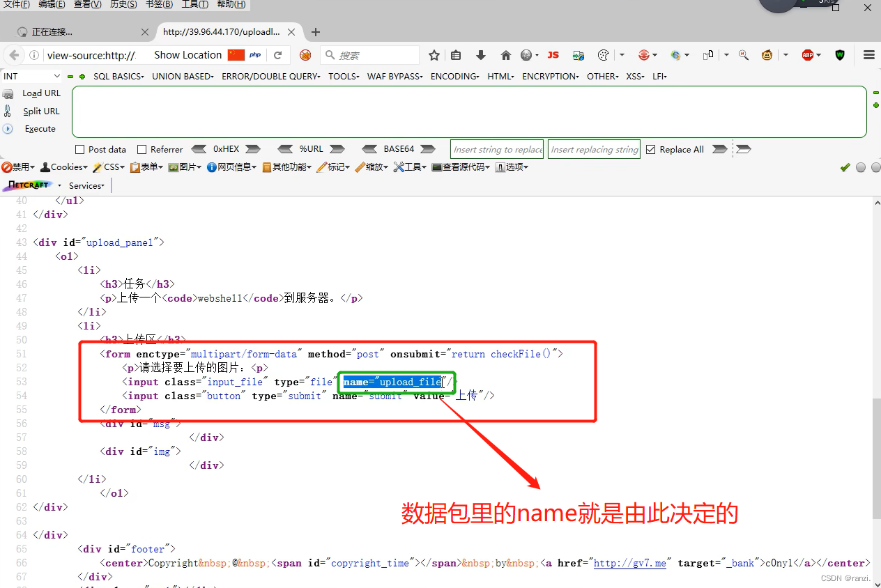The width and height of the screenshot is (881, 588).
Task: Uncheck the Replace All checkbox
Action: click(651, 150)
